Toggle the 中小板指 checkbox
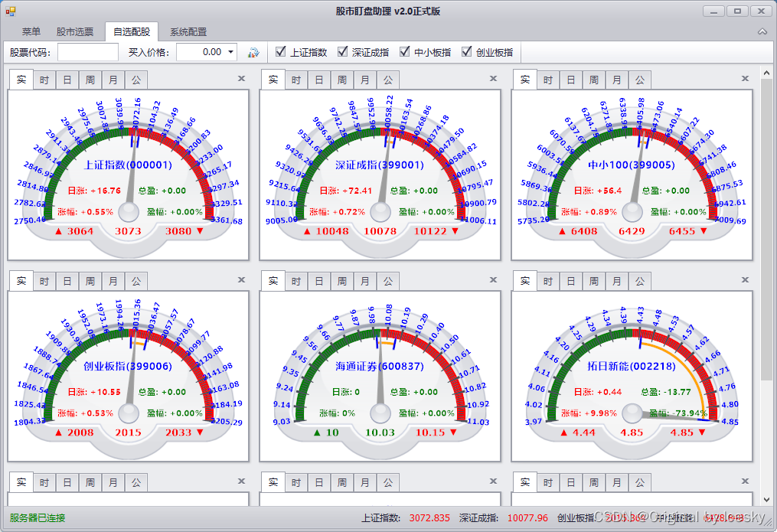The image size is (777, 532). point(404,51)
